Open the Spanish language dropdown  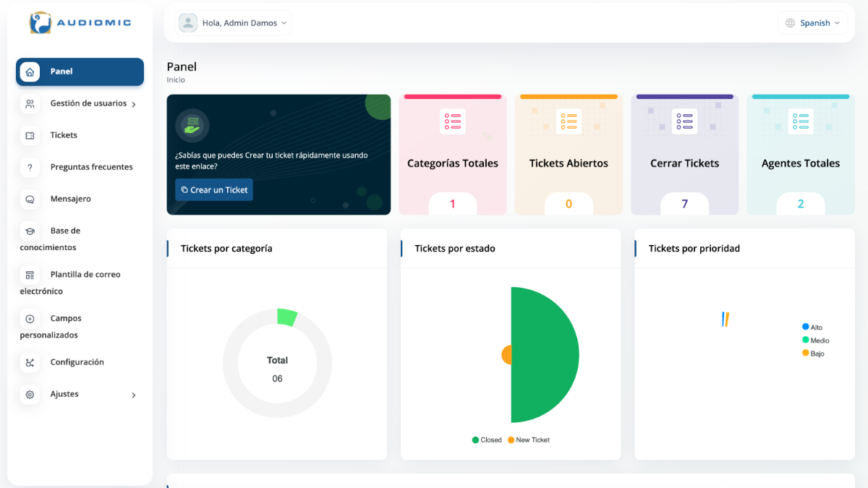[x=812, y=23]
